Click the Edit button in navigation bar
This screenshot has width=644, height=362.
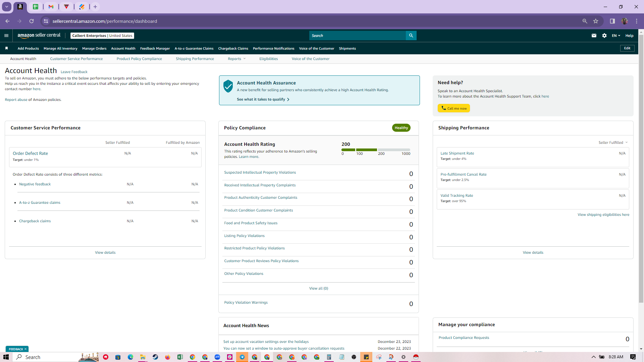pos(627,48)
